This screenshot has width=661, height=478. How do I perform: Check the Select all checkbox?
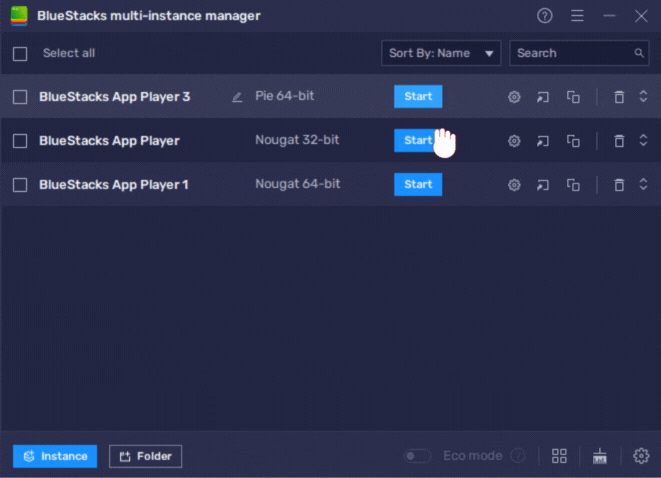click(x=20, y=54)
